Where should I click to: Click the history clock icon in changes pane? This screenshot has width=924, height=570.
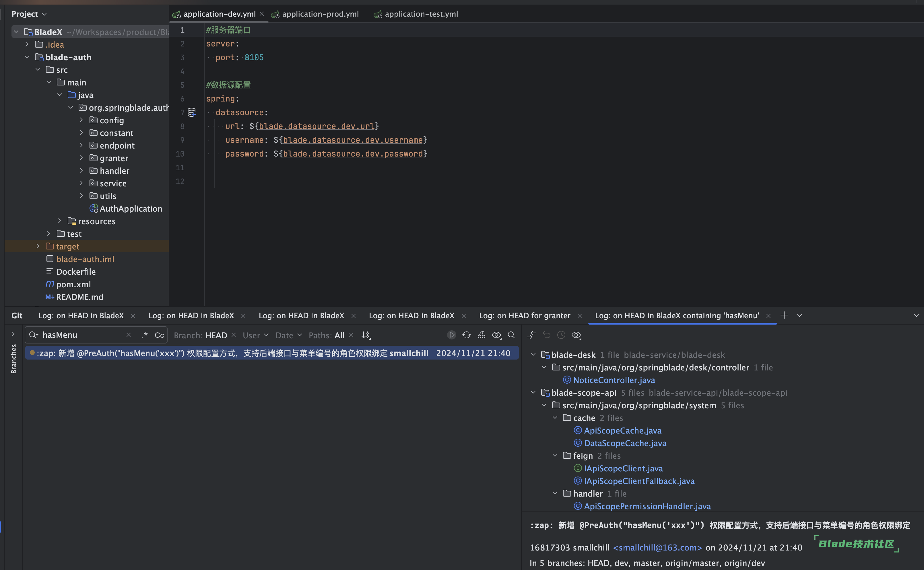click(561, 335)
